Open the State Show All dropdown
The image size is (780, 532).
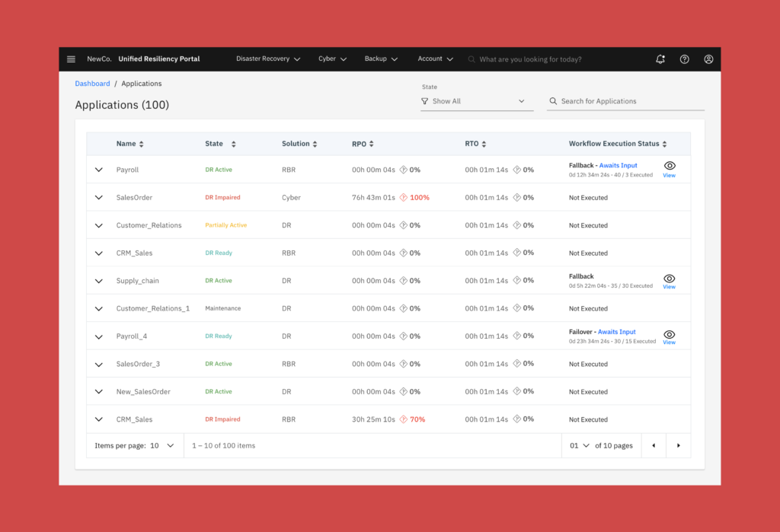[x=477, y=101]
